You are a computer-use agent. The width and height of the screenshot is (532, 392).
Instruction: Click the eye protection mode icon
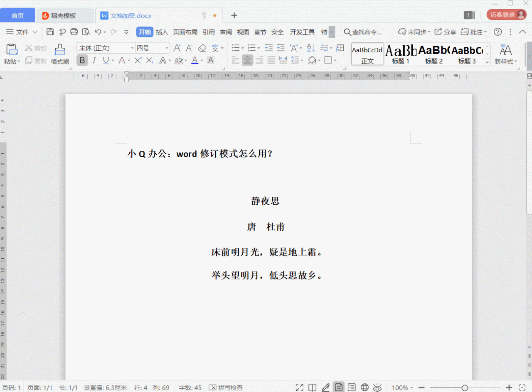click(x=377, y=387)
